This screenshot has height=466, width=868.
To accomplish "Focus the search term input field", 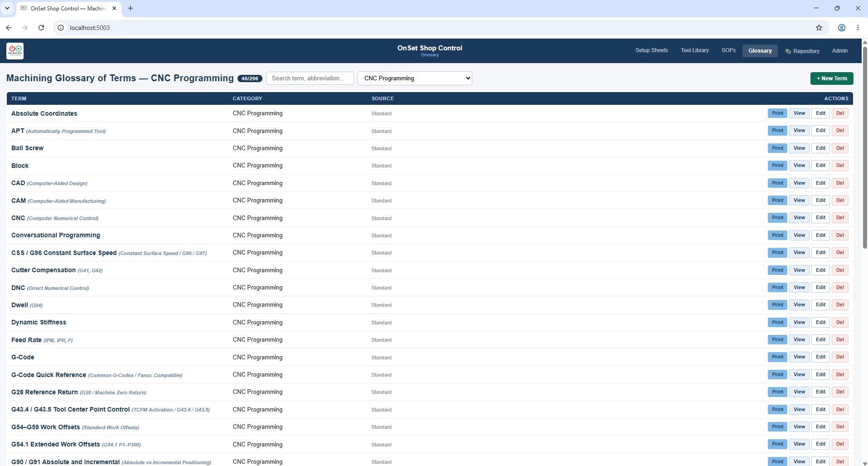I will 310,78.
